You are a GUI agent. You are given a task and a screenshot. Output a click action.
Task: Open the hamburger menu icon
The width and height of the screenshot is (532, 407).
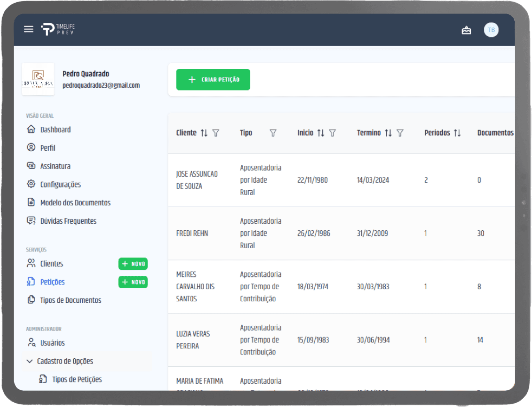click(28, 29)
